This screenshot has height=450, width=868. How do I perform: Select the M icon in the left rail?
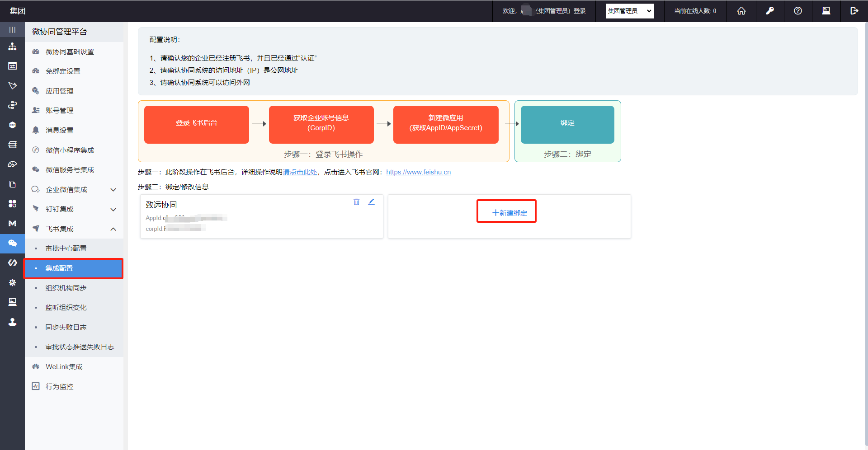click(12, 223)
